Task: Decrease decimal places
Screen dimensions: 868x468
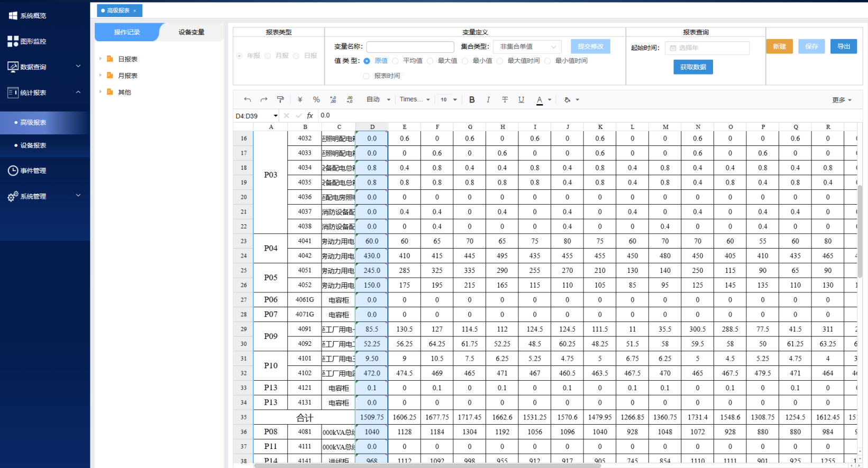Action: (x=333, y=99)
